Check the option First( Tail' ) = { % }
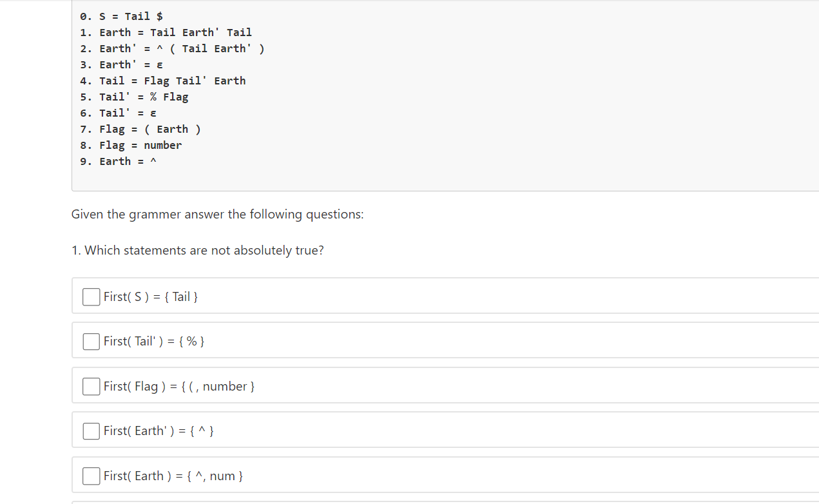The image size is (819, 504). point(91,341)
